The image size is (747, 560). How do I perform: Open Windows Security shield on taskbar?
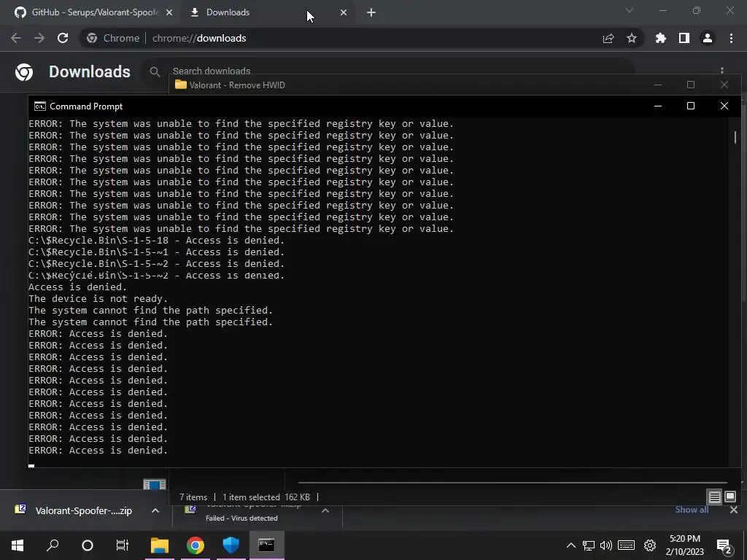click(231, 545)
